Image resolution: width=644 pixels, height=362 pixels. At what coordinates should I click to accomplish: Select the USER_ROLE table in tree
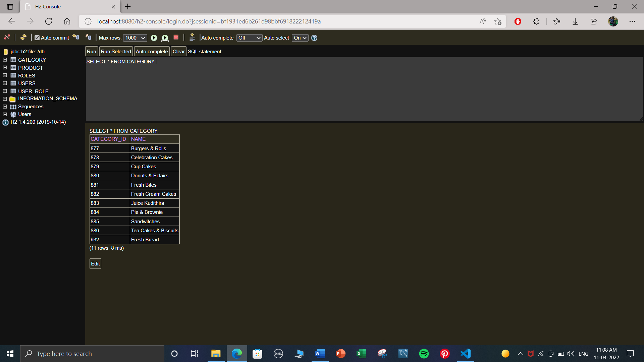tap(33, 91)
